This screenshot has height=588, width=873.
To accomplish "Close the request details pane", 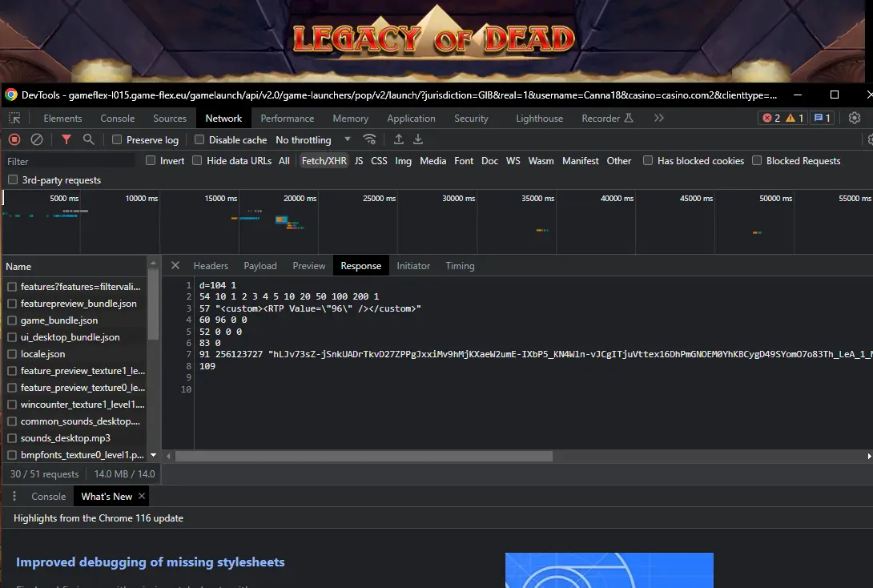I will click(175, 266).
